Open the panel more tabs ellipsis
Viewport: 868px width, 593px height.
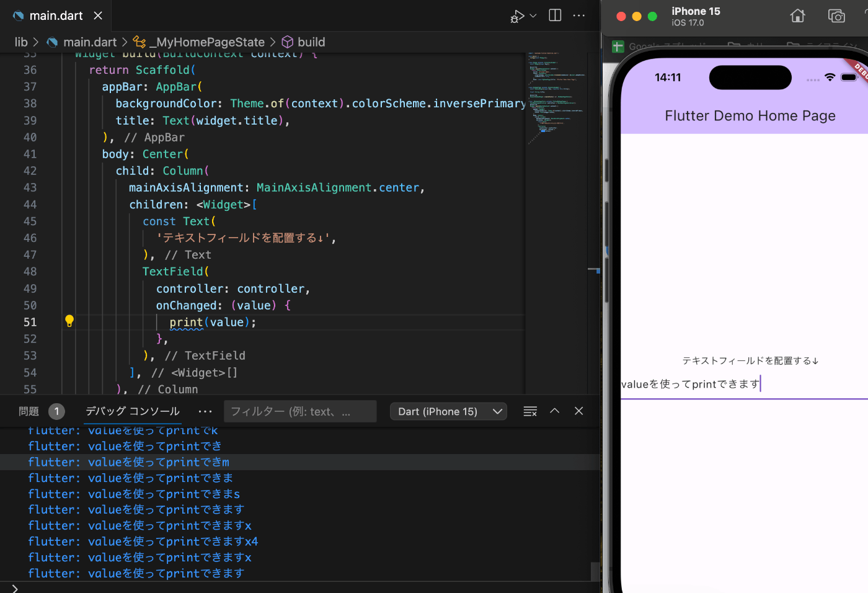pyautogui.click(x=205, y=411)
